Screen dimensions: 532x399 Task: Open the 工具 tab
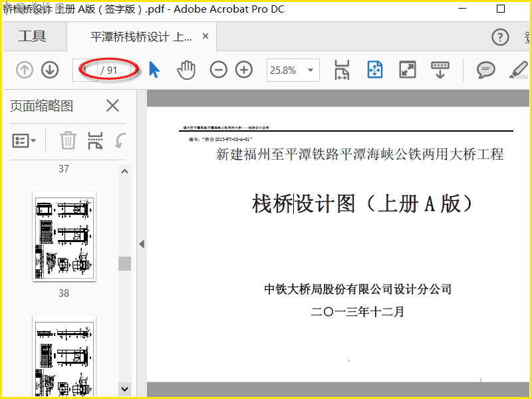tap(32, 37)
